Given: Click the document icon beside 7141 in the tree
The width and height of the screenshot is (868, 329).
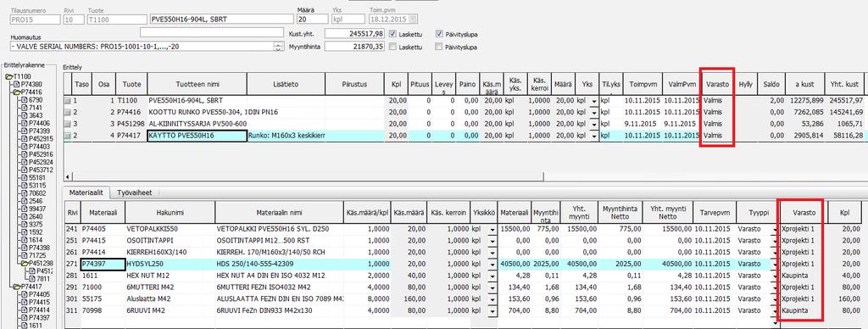Looking at the screenshot, I should pyautogui.click(x=25, y=108).
